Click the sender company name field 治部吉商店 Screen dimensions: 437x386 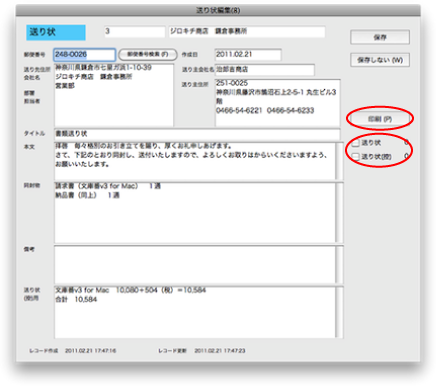point(264,70)
